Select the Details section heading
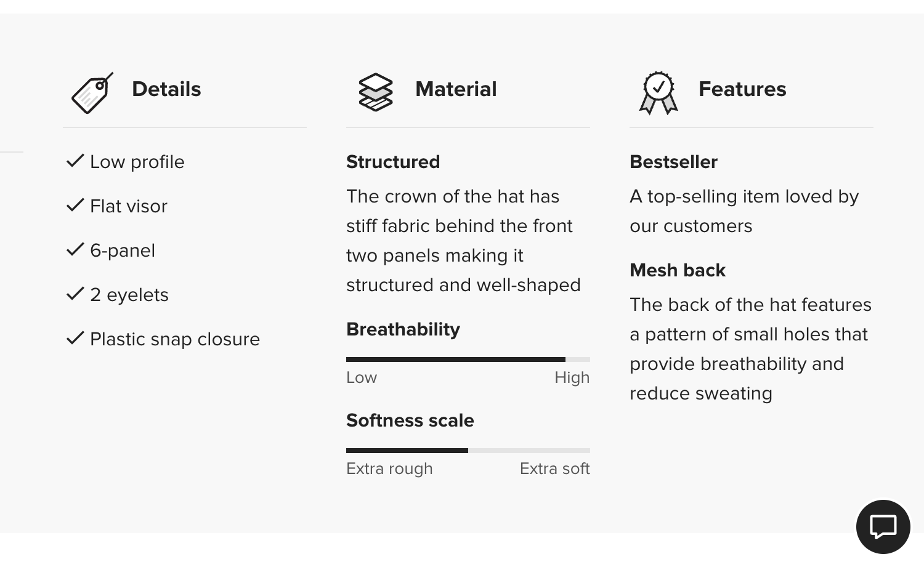This screenshot has height=570, width=924. pos(166,89)
